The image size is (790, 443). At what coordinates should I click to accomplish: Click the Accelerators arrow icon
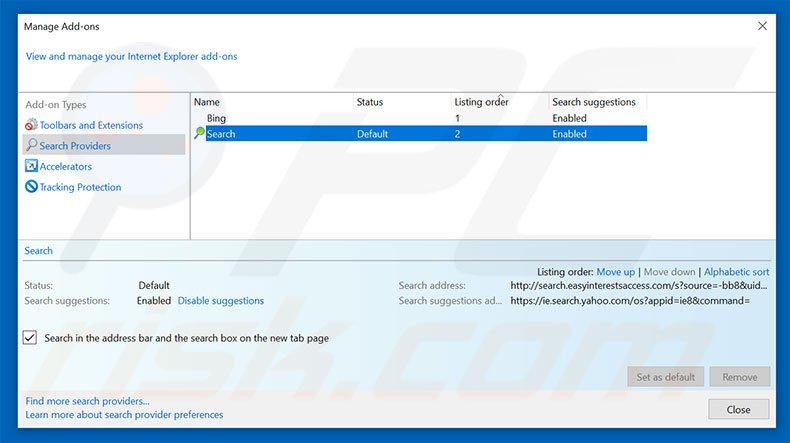point(31,166)
